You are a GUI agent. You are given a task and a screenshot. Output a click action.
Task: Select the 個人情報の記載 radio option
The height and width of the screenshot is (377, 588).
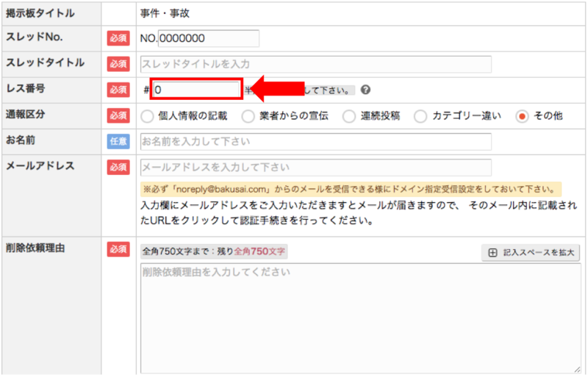coord(147,116)
